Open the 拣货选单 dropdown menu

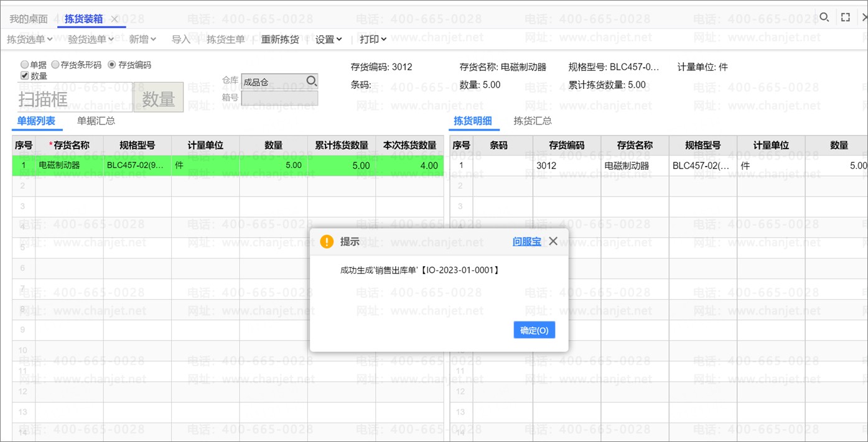29,39
